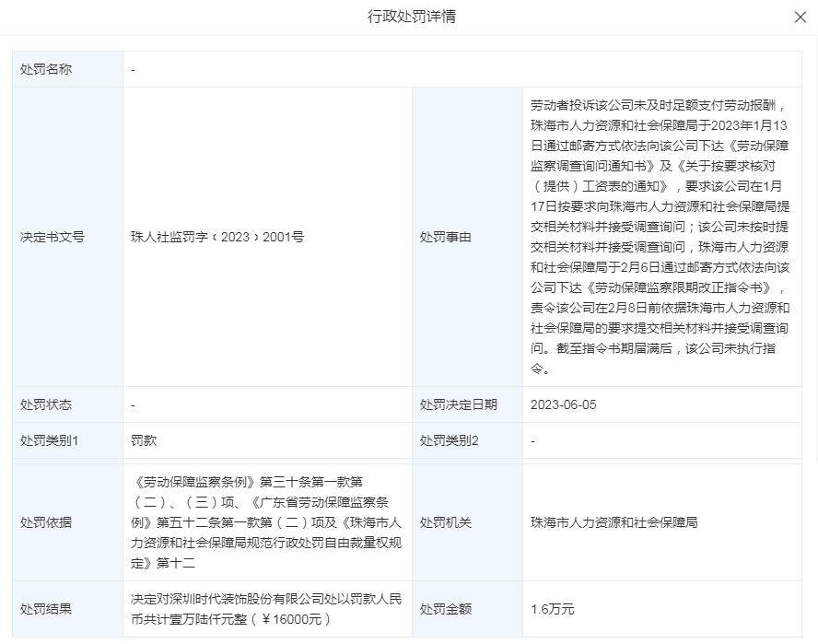The image size is (818, 644).
Task: Click the 处罚结果 field label
Action: pyautogui.click(x=46, y=609)
